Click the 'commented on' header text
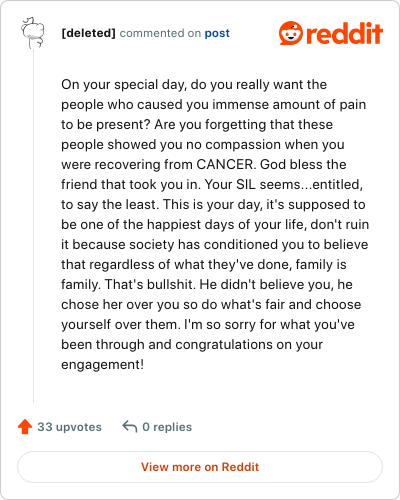 point(160,33)
